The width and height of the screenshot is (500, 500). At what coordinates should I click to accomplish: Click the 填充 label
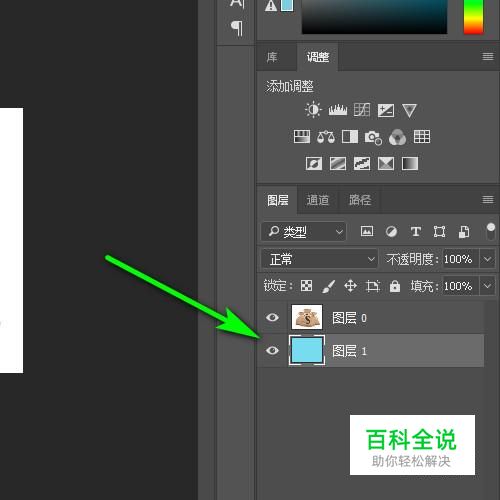(x=424, y=286)
